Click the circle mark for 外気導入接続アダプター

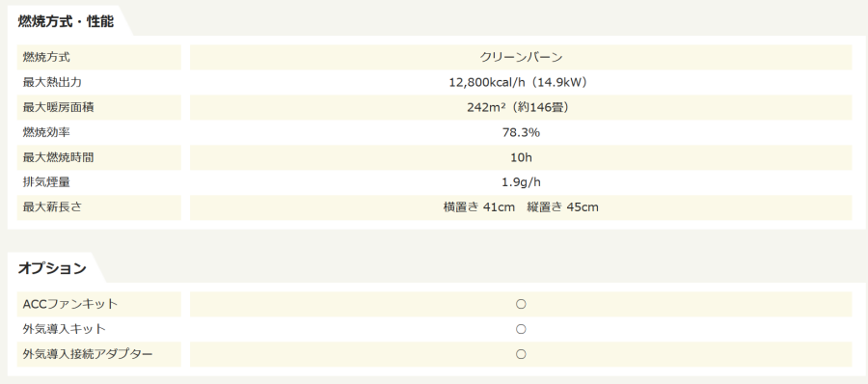point(521,354)
